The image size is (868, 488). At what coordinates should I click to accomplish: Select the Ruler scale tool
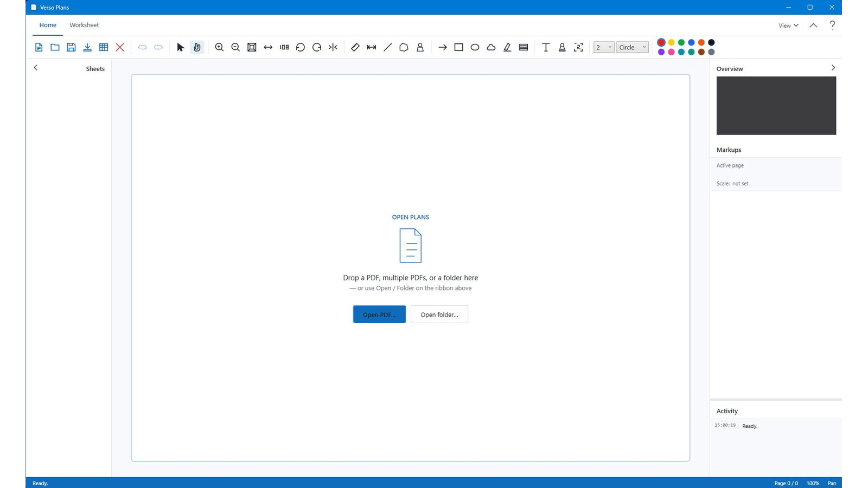tap(355, 47)
